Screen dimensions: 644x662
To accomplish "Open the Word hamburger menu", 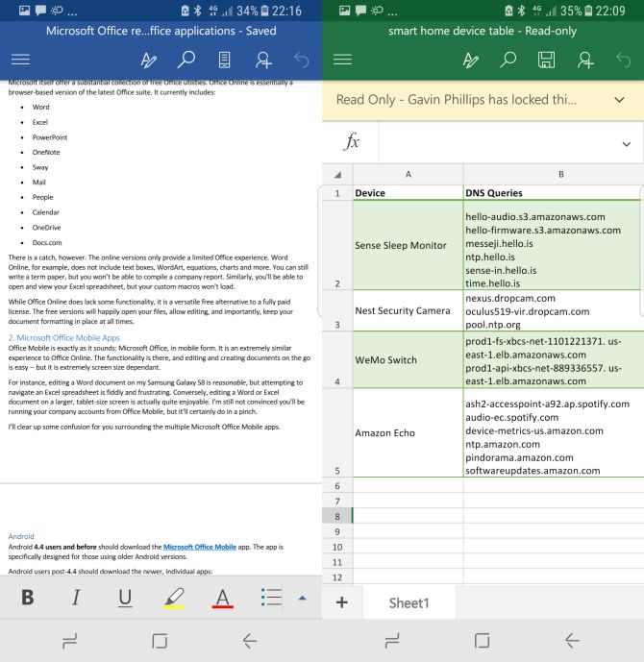I will (19, 61).
